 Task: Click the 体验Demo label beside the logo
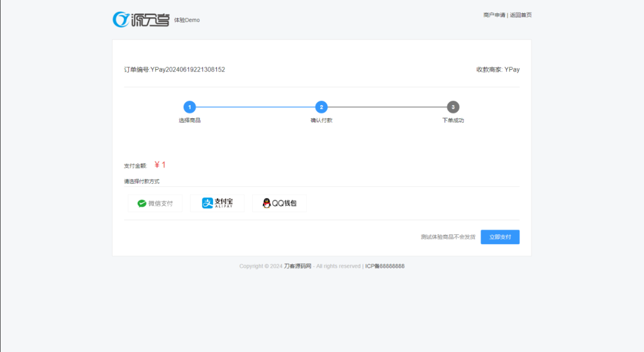[x=187, y=20]
